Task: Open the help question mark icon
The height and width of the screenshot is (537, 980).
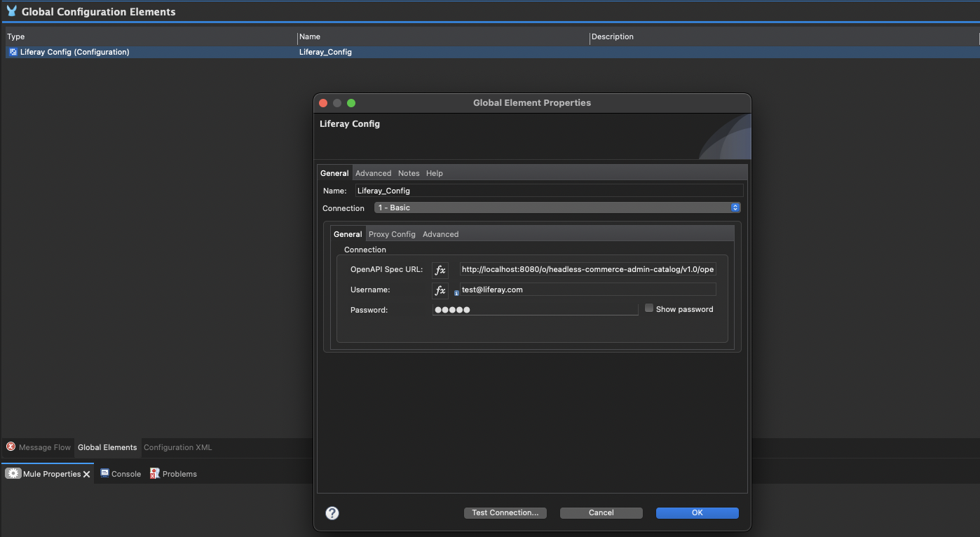Action: pos(332,513)
